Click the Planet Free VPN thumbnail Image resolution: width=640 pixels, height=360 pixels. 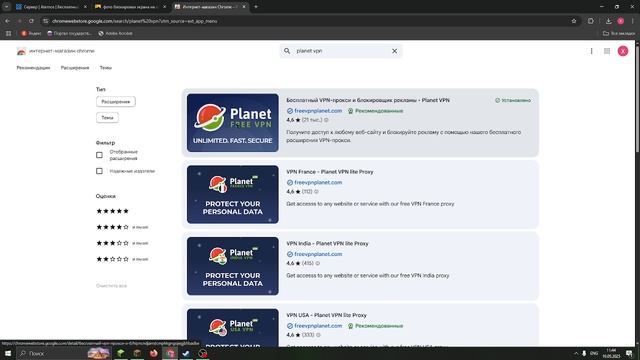[233, 123]
